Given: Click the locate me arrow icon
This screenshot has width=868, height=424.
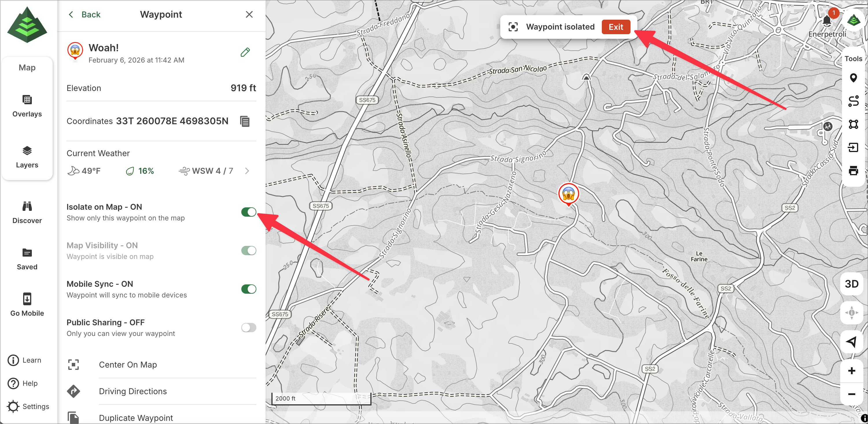Looking at the screenshot, I should pos(851,342).
